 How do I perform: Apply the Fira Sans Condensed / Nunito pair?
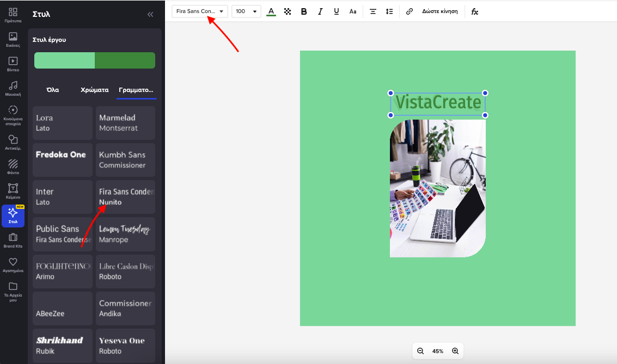pos(126,197)
